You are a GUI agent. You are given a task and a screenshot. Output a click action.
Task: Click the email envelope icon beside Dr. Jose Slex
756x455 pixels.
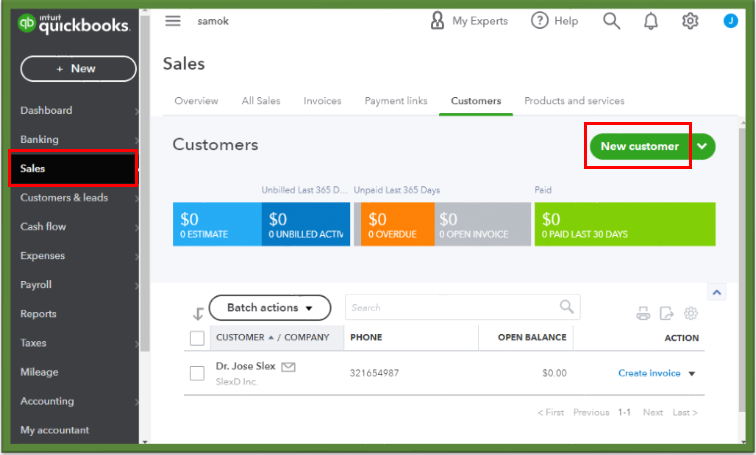click(288, 367)
